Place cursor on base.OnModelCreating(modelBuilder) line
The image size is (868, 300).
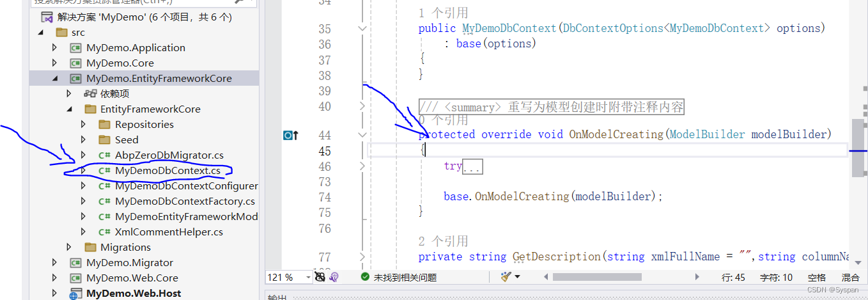[x=554, y=196]
